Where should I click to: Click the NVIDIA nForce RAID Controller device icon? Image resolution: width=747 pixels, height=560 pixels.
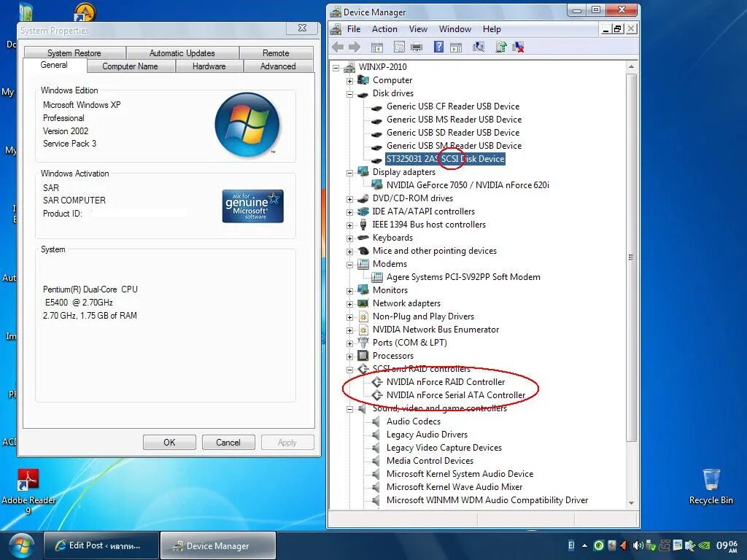pyautogui.click(x=377, y=382)
